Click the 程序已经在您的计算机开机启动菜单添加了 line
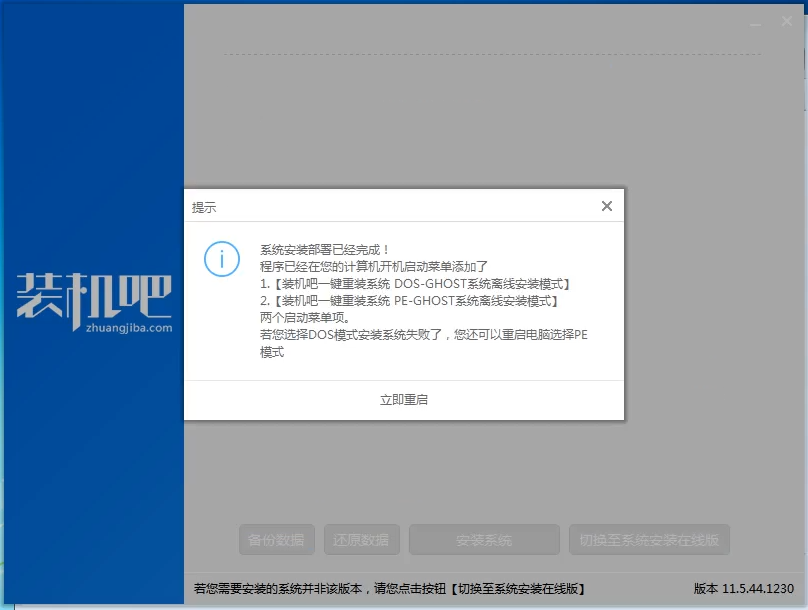 (373, 266)
